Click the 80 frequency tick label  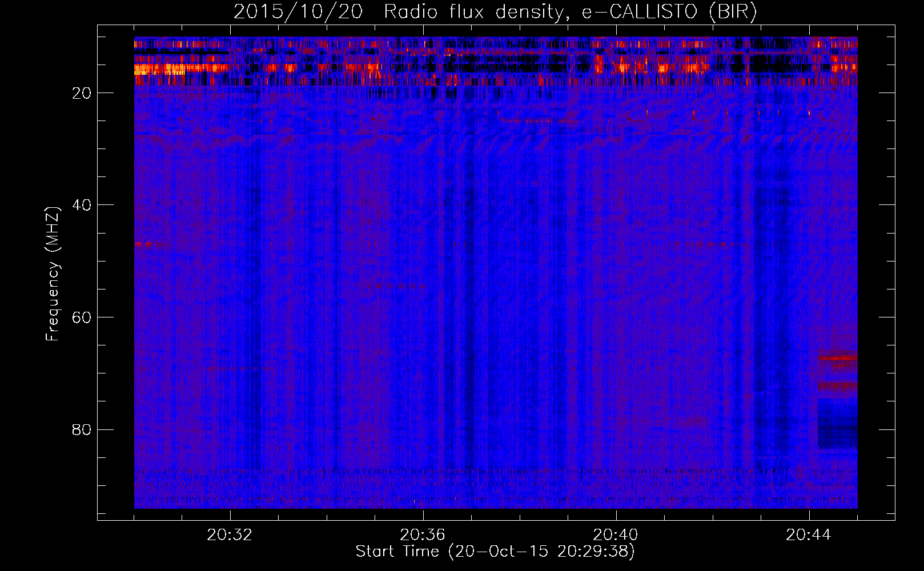82,429
